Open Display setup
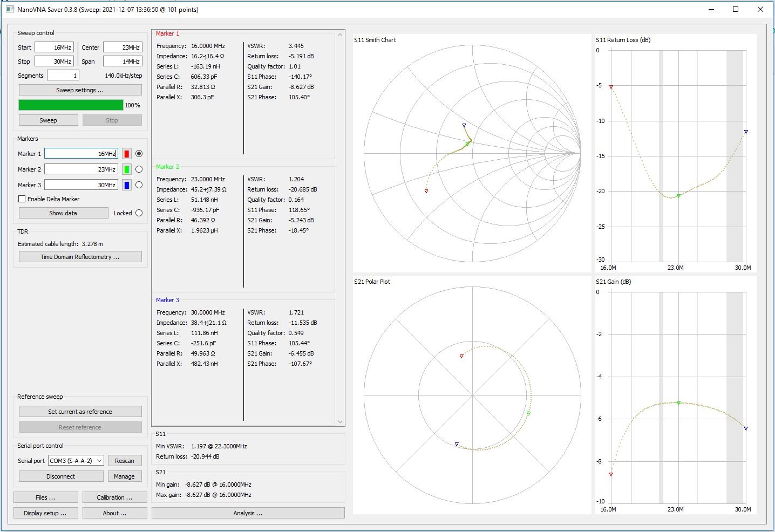775x532 pixels. pos(46,513)
